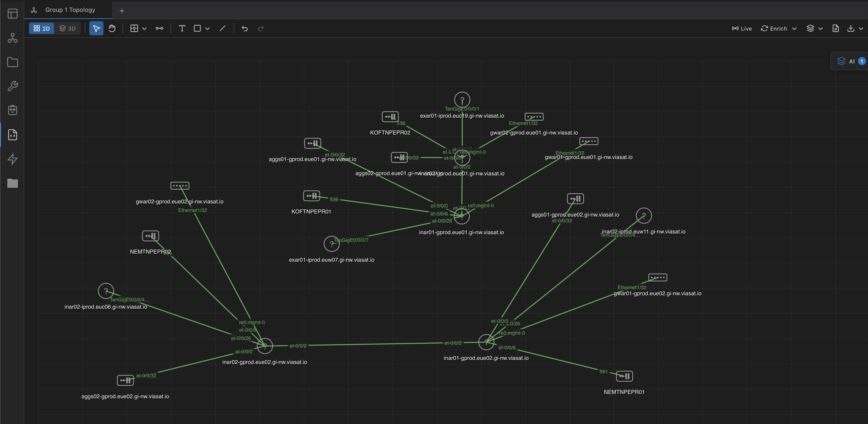Click the undo arrow in the toolbar

[244, 28]
